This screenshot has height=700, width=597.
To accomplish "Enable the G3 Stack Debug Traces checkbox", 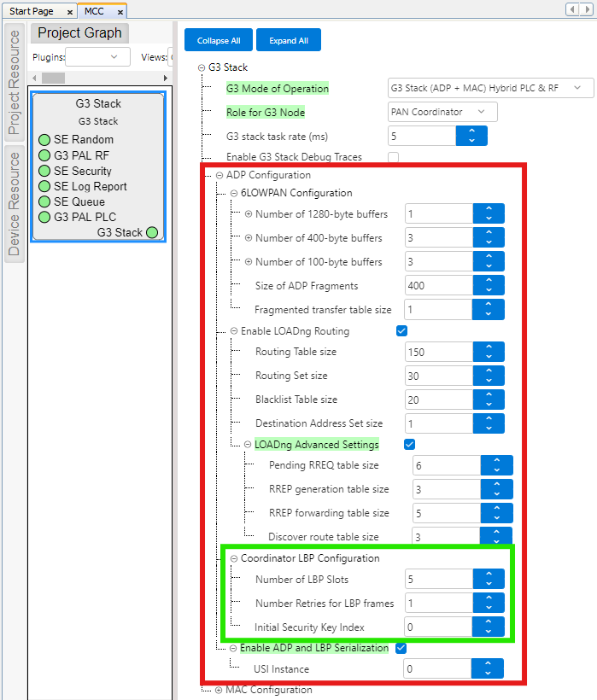I will pos(394,157).
